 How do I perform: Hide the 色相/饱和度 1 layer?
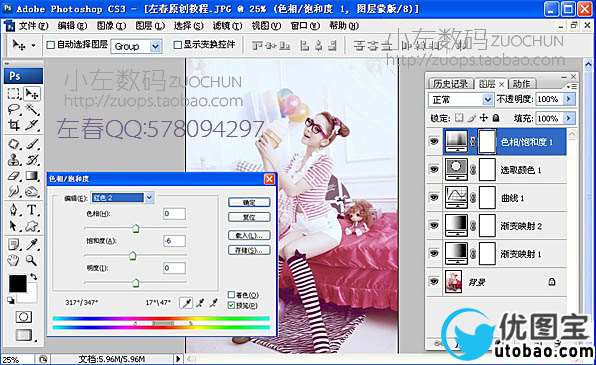click(x=434, y=141)
